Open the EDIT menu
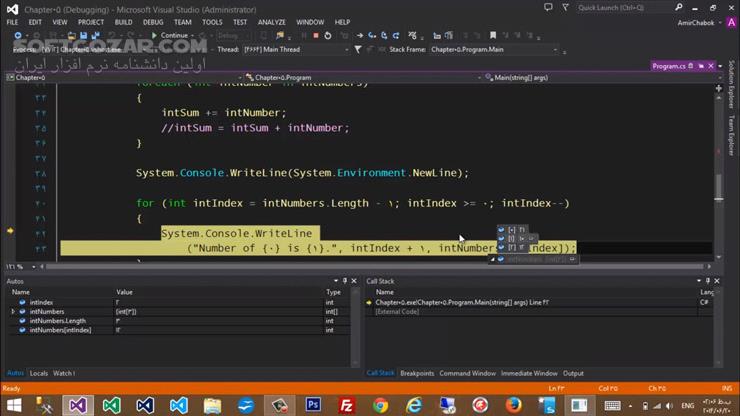This screenshot has width=740, height=416. click(x=35, y=22)
